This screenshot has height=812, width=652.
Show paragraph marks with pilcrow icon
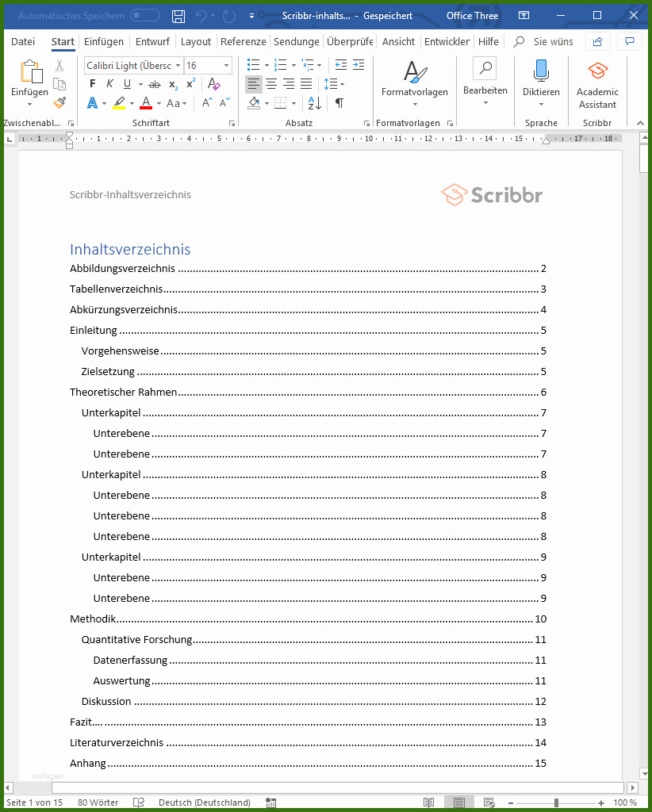(x=339, y=103)
